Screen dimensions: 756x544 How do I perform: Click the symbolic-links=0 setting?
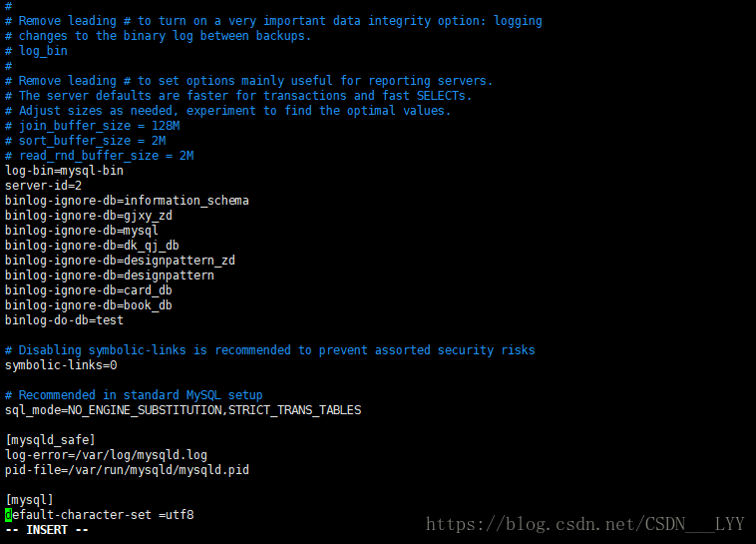(x=61, y=365)
